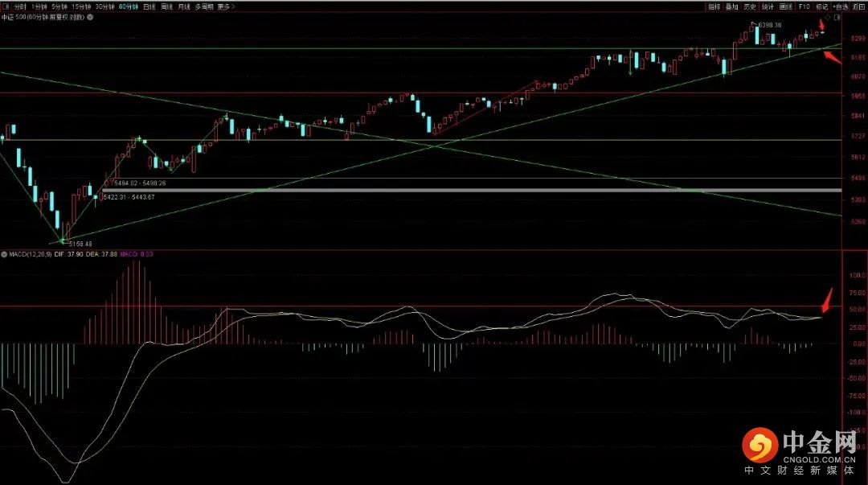Click the small square icon before 分时
The image size is (868, 485).
6,6
